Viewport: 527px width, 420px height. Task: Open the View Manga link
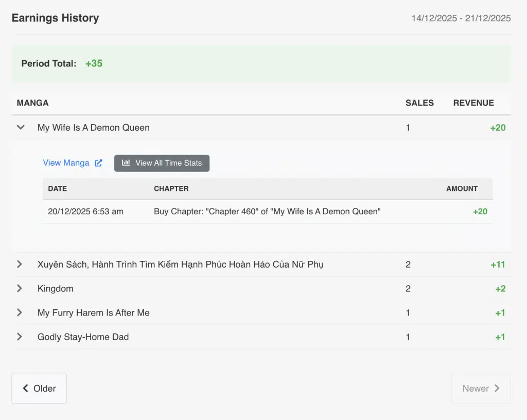66,163
